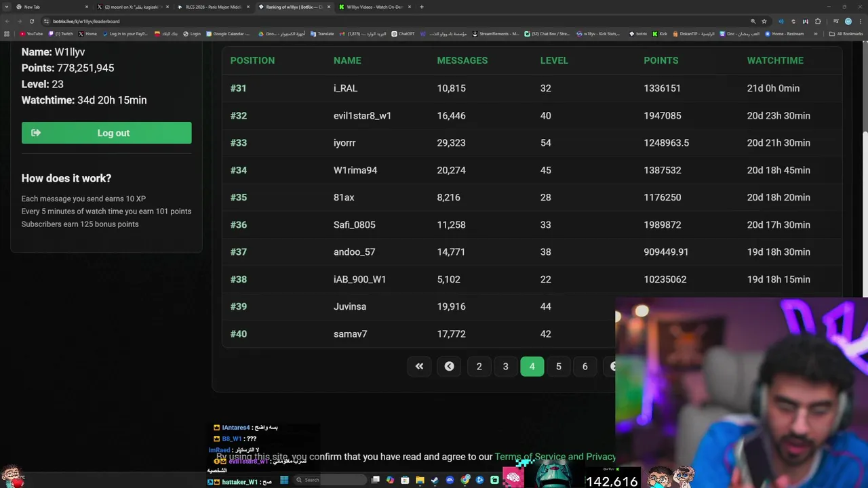Open Copilot icon in taskbar
This screenshot has height=488, width=868.
pyautogui.click(x=390, y=480)
